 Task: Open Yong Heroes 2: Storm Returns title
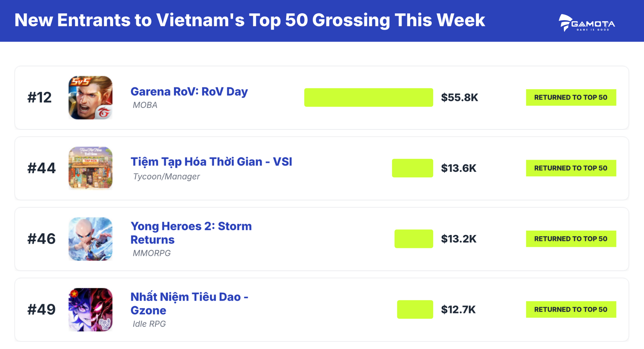click(x=191, y=233)
